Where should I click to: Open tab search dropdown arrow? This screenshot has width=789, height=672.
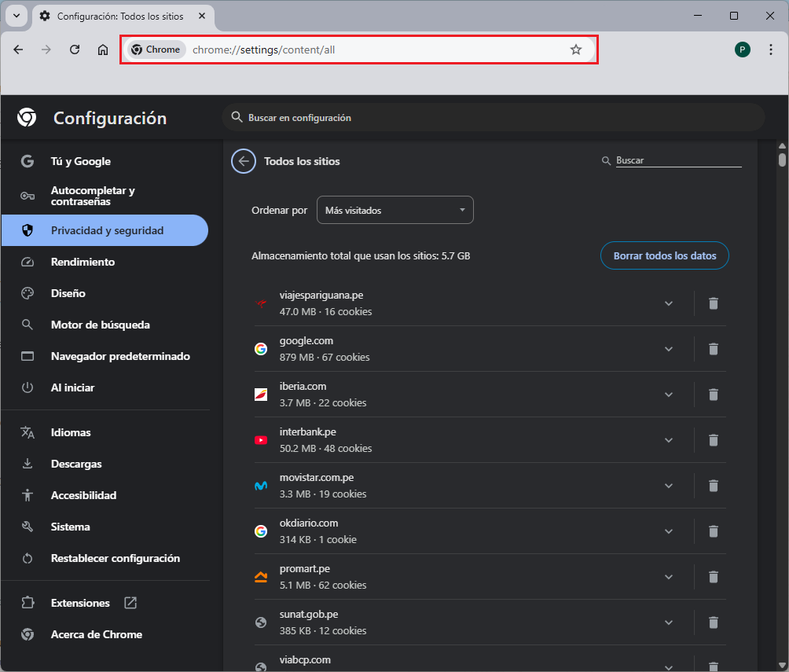click(17, 16)
